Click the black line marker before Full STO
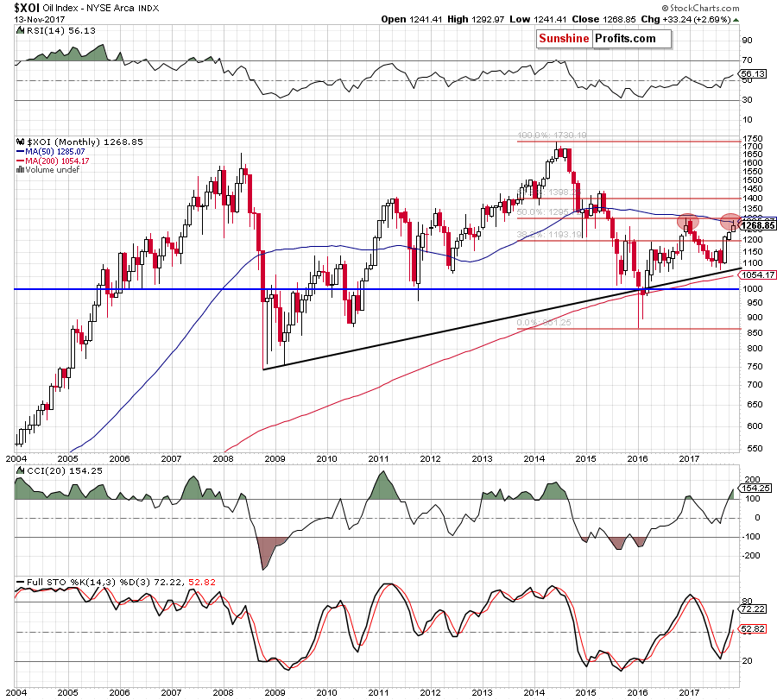The image size is (777, 700). tap(20, 582)
